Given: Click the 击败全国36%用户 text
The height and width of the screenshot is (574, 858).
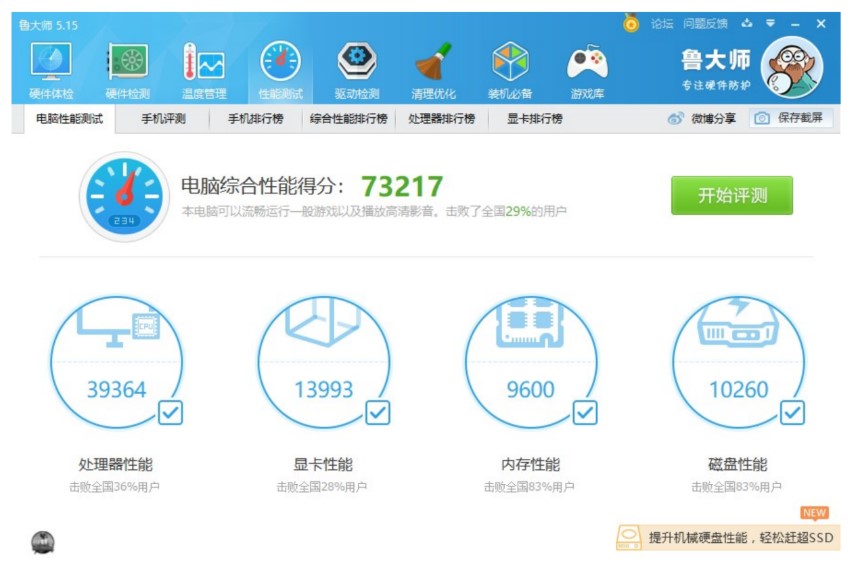Looking at the screenshot, I should [114, 486].
